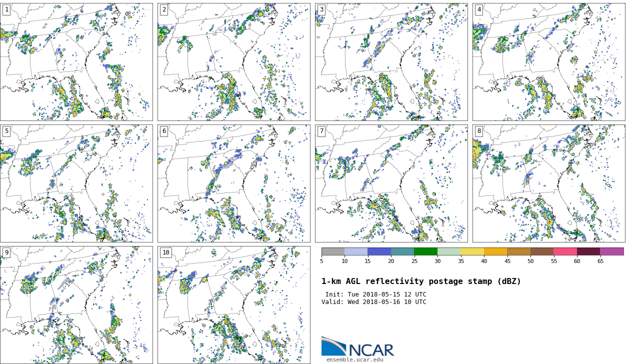Pick the dark green 25–30 dBZ swatch

[x=425, y=251]
